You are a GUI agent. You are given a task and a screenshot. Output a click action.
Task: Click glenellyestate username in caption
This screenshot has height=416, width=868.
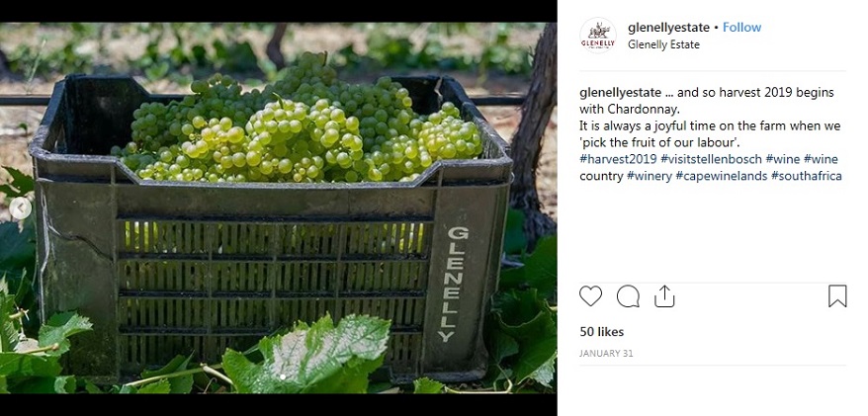coord(620,92)
